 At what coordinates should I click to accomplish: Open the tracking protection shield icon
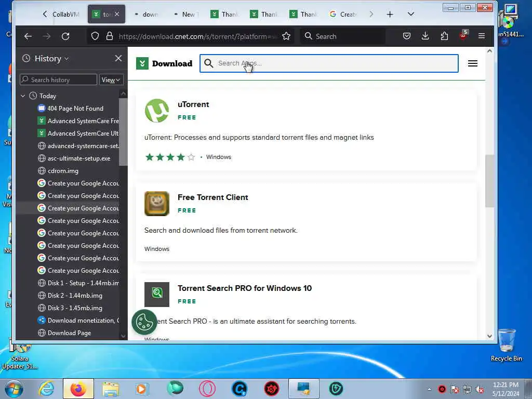(95, 36)
